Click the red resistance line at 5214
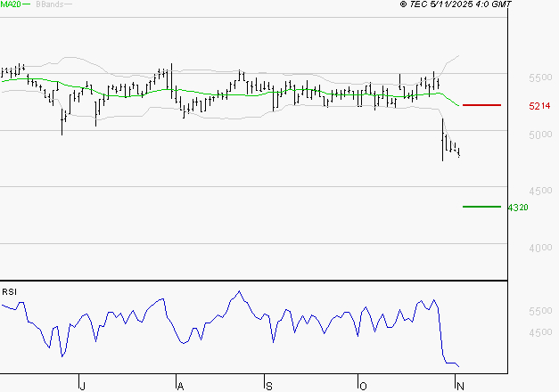The image size is (559, 392). pos(481,105)
